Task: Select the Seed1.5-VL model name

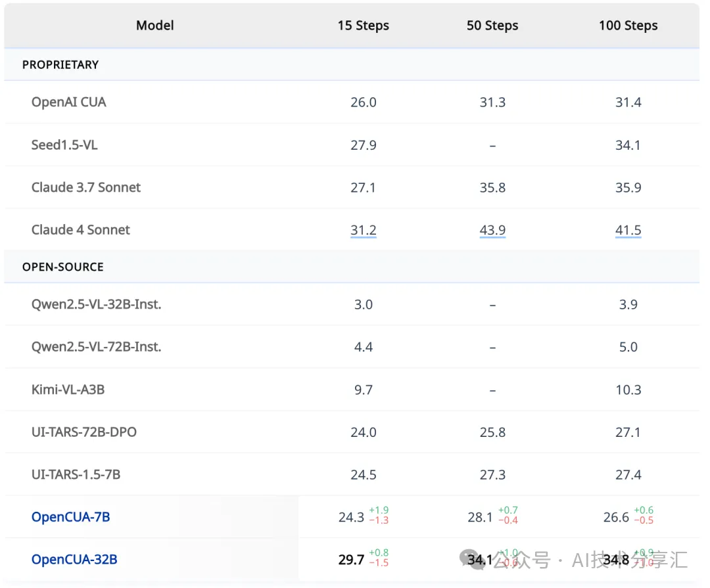Action: point(64,145)
